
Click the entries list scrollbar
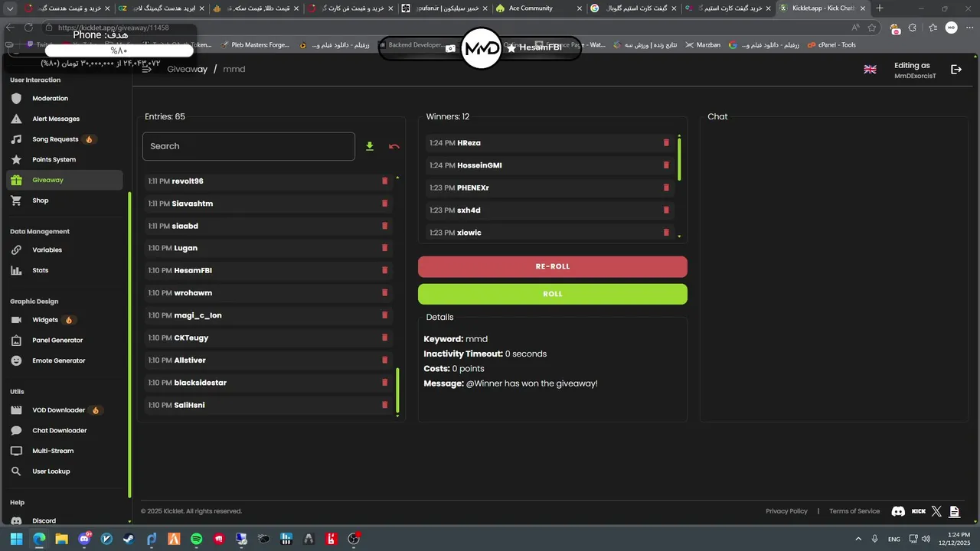click(x=397, y=390)
